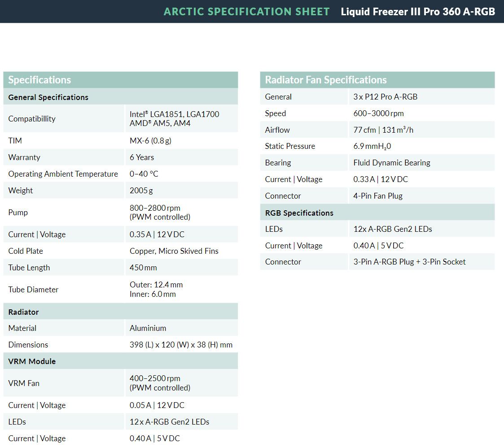504x447 pixels.
Task: Click the VRM Module section heading
Action: (32, 361)
